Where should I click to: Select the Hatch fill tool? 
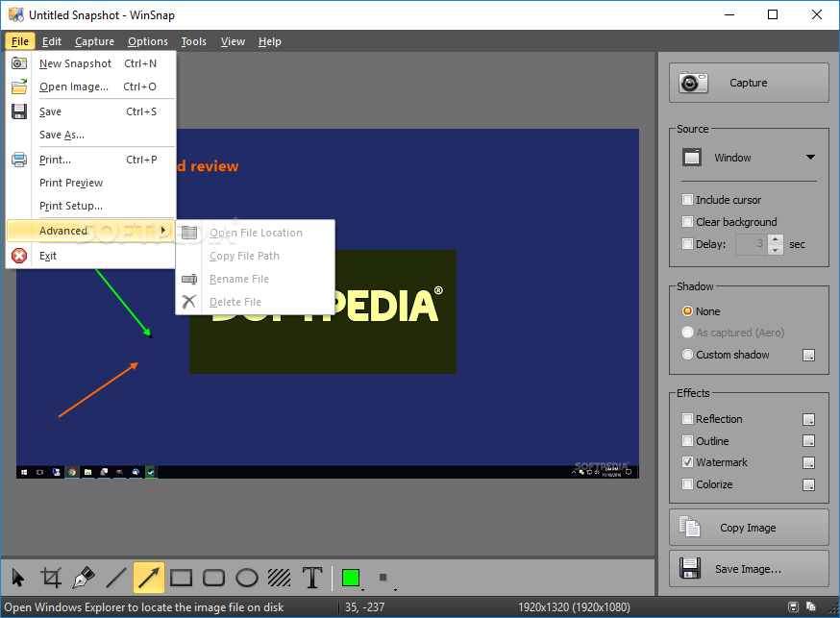point(279,578)
